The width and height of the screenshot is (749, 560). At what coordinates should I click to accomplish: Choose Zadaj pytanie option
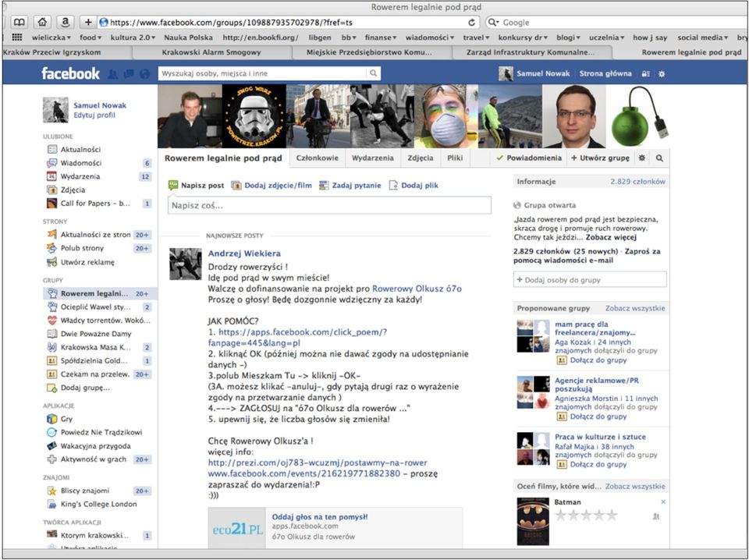click(350, 185)
